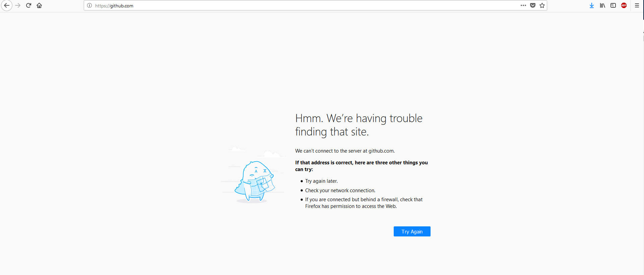
Task: Click the lost map creature illustration
Action: [254, 175]
